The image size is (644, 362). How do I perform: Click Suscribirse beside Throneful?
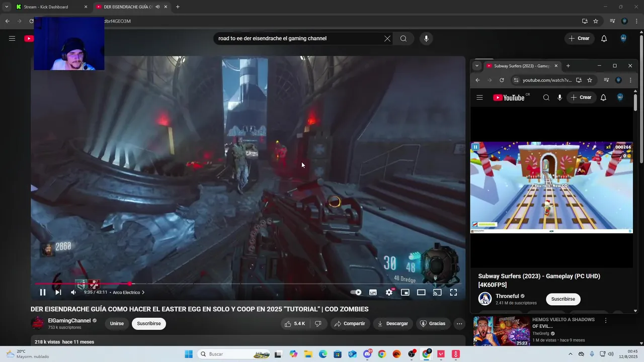(563, 299)
